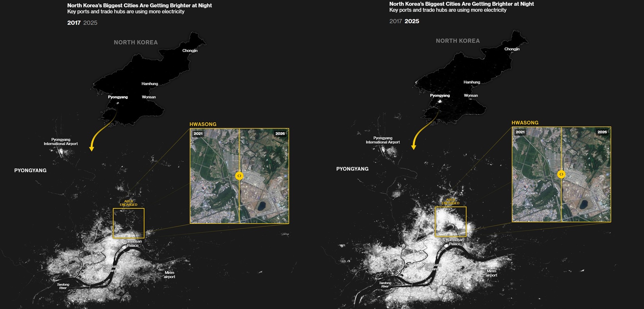Click the 2021 year tag in the right Hwasong image

520,132
